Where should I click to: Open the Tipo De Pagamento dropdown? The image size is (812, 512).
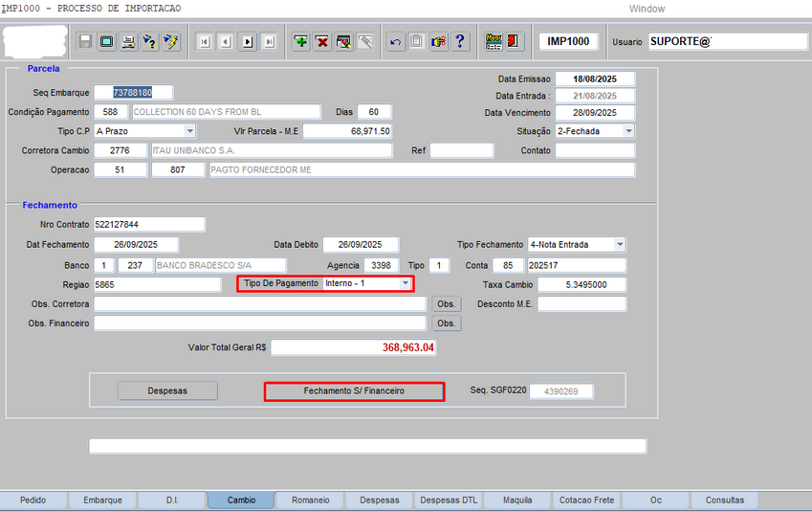coord(406,283)
